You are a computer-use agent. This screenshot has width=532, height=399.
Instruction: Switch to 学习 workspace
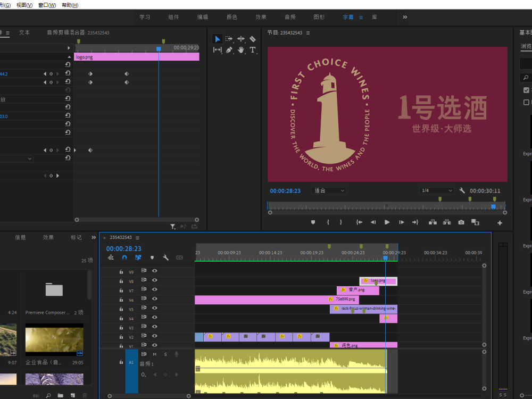click(x=145, y=17)
